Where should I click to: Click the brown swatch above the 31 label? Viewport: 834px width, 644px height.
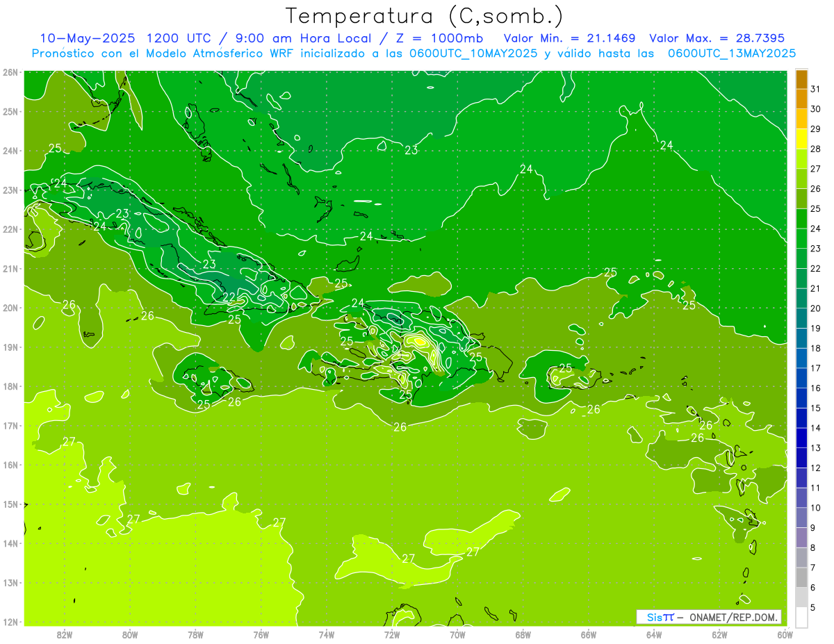point(801,79)
